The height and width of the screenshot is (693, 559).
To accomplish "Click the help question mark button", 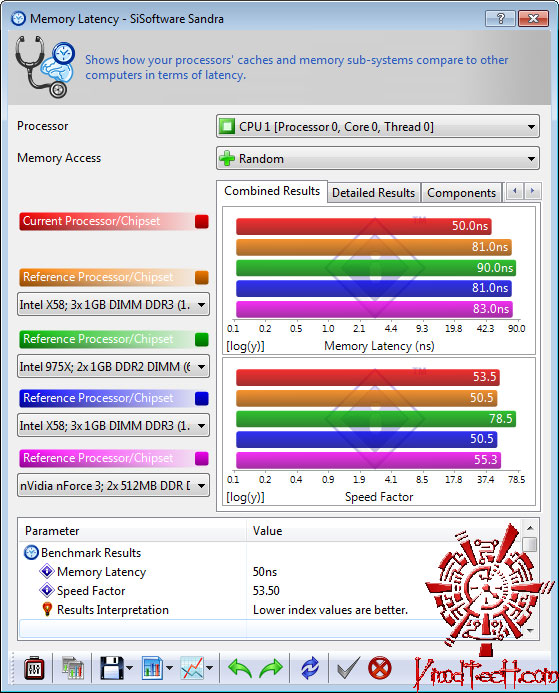I will click(x=500, y=19).
